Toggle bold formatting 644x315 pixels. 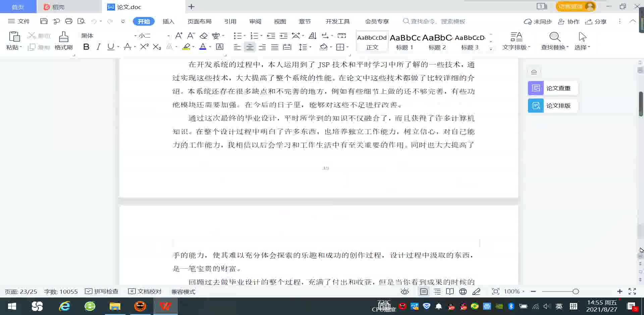pyautogui.click(x=86, y=47)
